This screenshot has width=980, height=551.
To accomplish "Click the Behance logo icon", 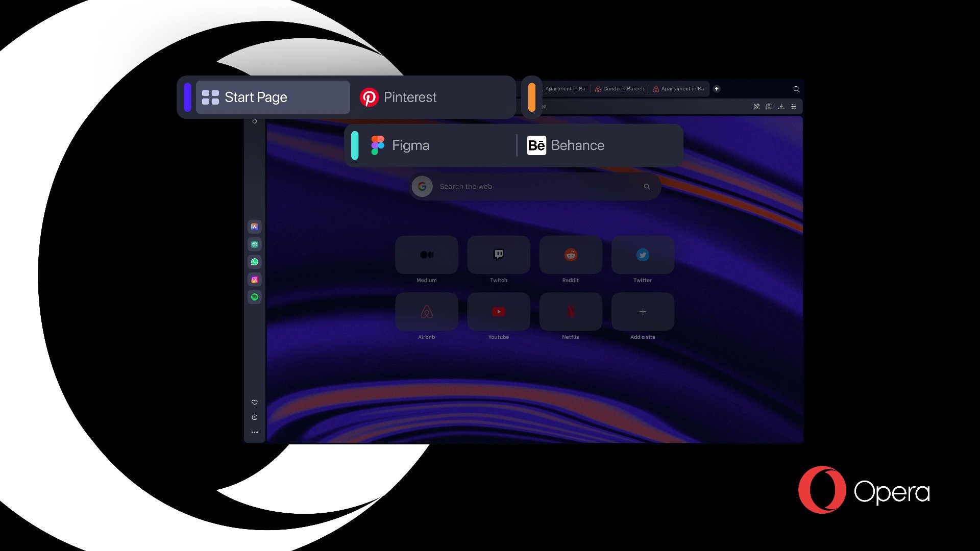I will coord(536,145).
